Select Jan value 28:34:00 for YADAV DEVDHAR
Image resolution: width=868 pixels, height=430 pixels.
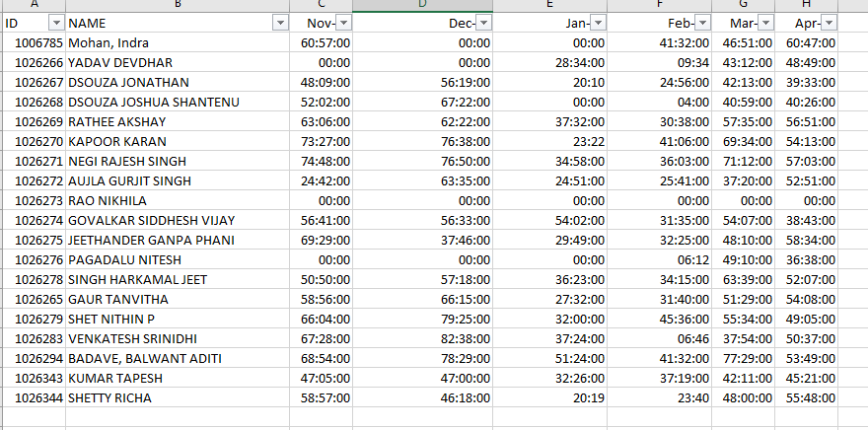point(549,62)
